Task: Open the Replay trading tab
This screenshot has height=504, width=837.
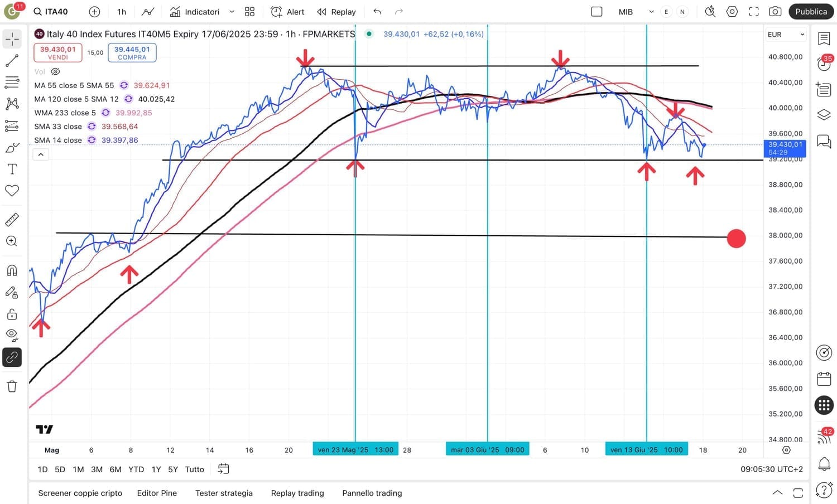Action: click(297, 493)
